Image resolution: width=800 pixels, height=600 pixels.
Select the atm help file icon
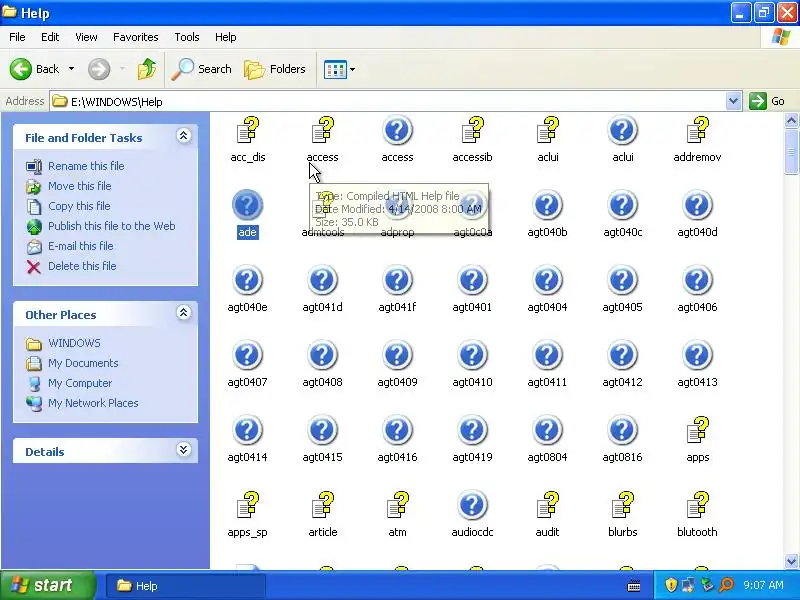pyautogui.click(x=397, y=505)
